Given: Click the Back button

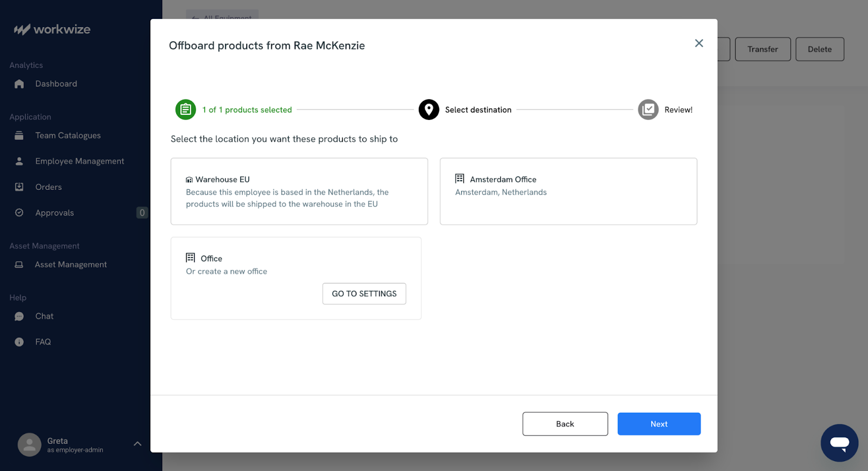Looking at the screenshot, I should (x=565, y=424).
